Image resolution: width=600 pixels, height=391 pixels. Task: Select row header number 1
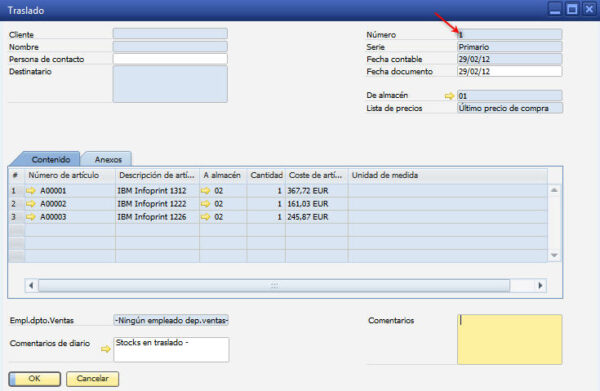(x=16, y=191)
